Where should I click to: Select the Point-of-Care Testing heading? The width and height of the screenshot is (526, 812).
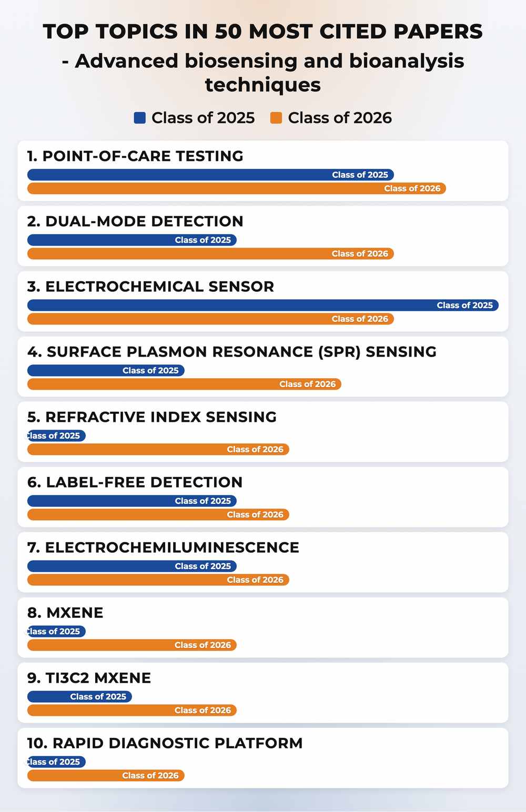135,156
